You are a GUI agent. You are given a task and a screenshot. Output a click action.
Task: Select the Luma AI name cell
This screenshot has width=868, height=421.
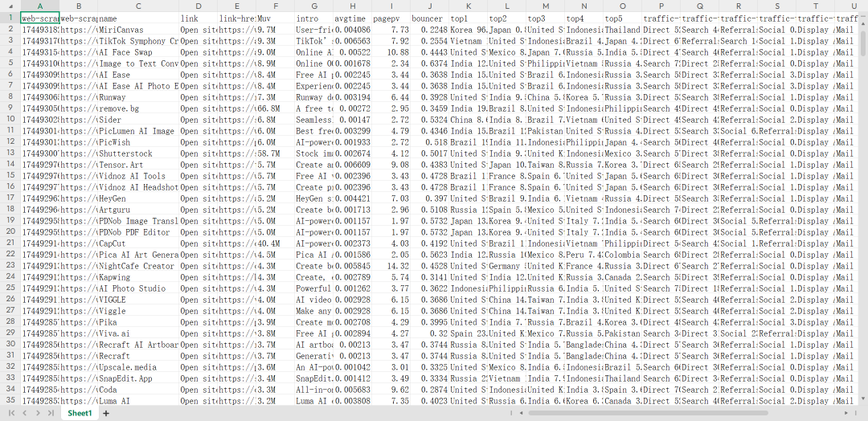click(138, 401)
